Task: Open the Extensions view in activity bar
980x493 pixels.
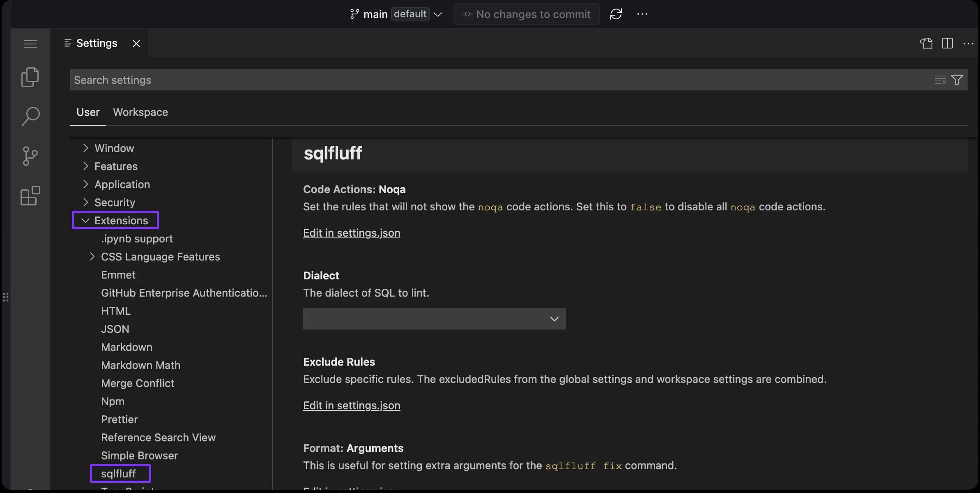Action: point(30,196)
